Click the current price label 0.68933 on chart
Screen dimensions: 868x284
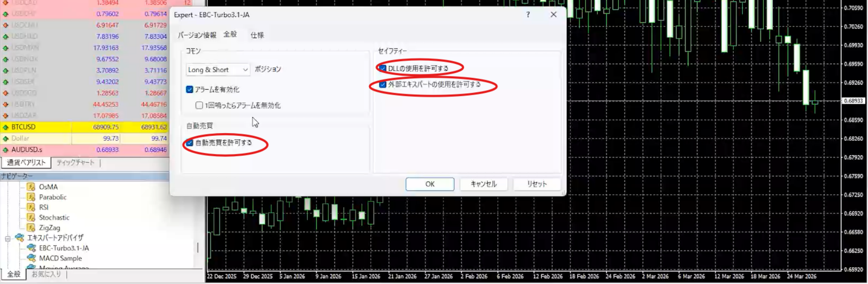[853, 101]
